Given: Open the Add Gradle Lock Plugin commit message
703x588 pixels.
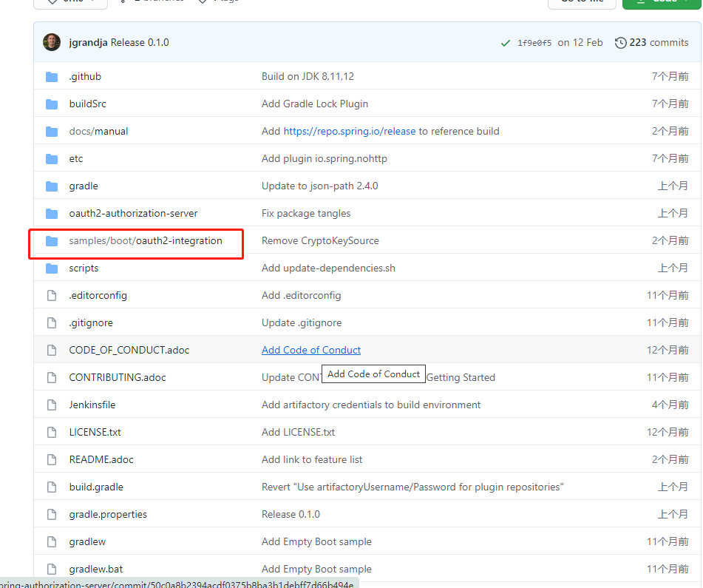Looking at the screenshot, I should (x=315, y=104).
